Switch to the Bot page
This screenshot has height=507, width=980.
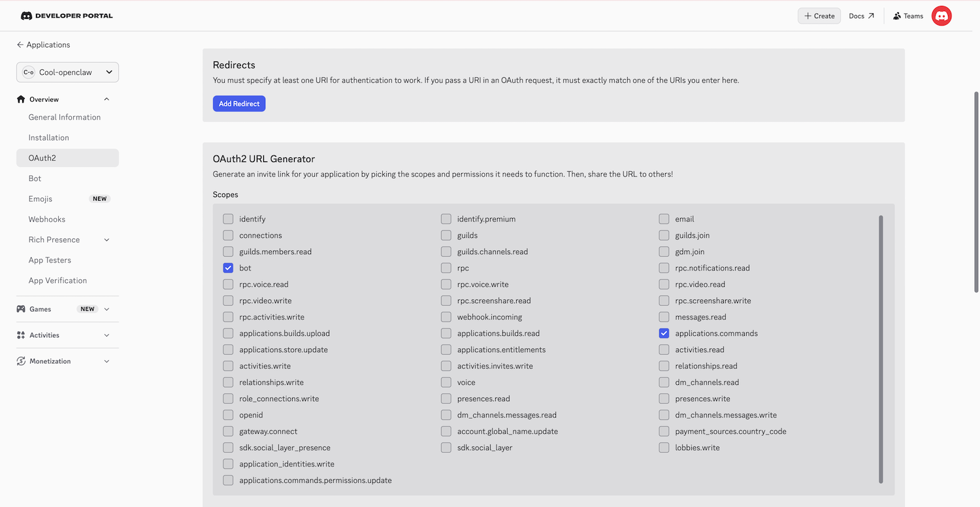click(x=36, y=178)
